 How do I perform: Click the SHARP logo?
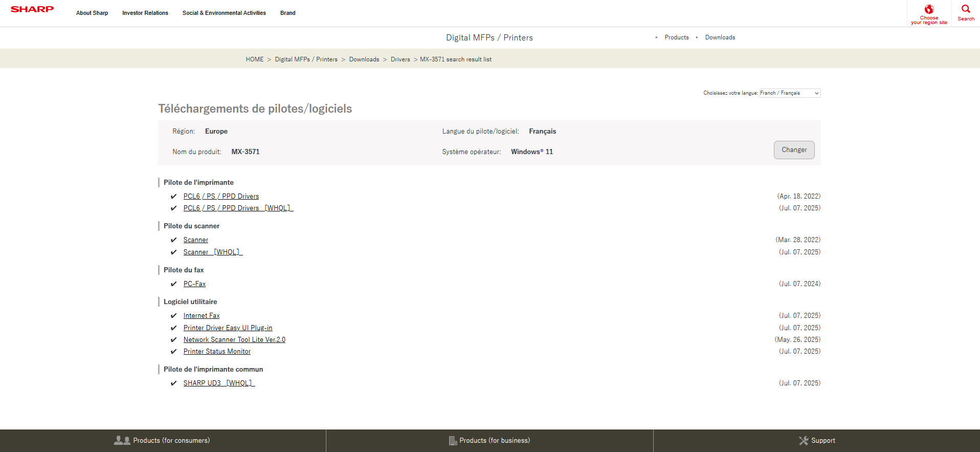coord(32,9)
